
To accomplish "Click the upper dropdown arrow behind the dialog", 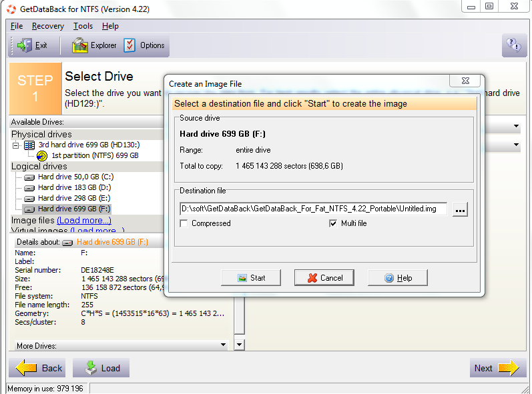I will click(516, 126).
